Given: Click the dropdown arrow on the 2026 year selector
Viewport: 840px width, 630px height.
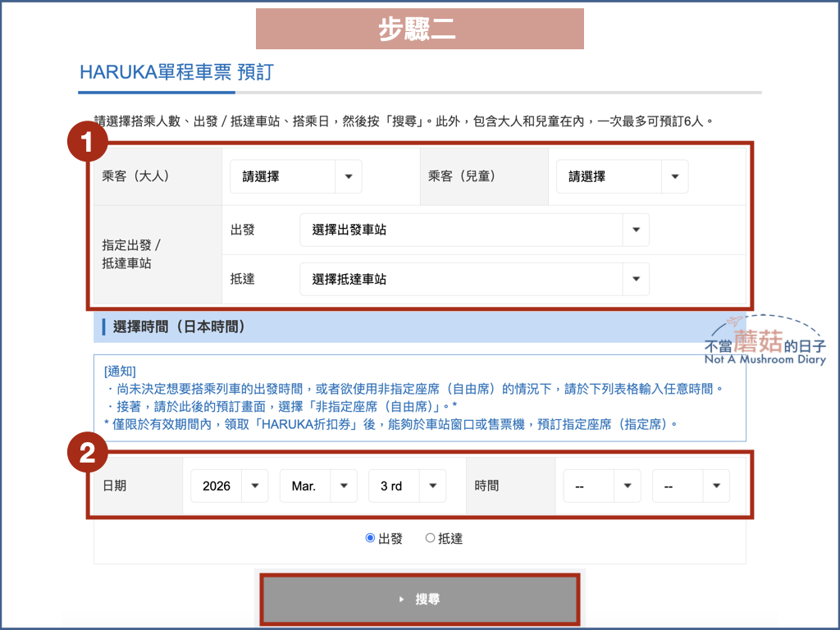Looking at the screenshot, I should click(x=255, y=486).
